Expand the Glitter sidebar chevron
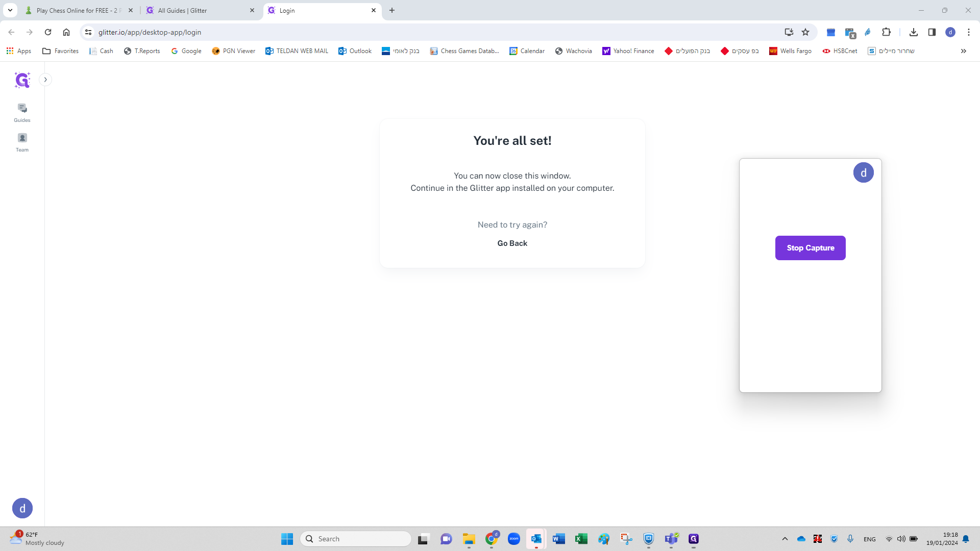The image size is (980, 551). [45, 80]
